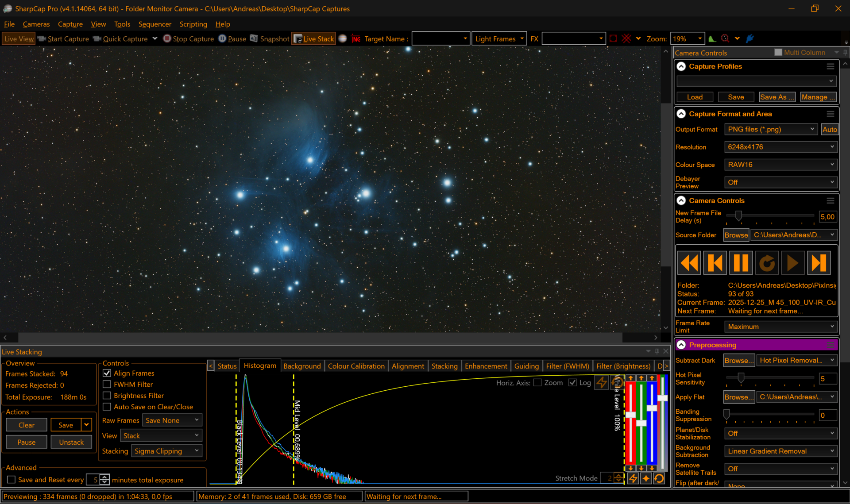Click the grey circle icon after Live Stack
The height and width of the screenshot is (504, 850).
pyautogui.click(x=343, y=38)
